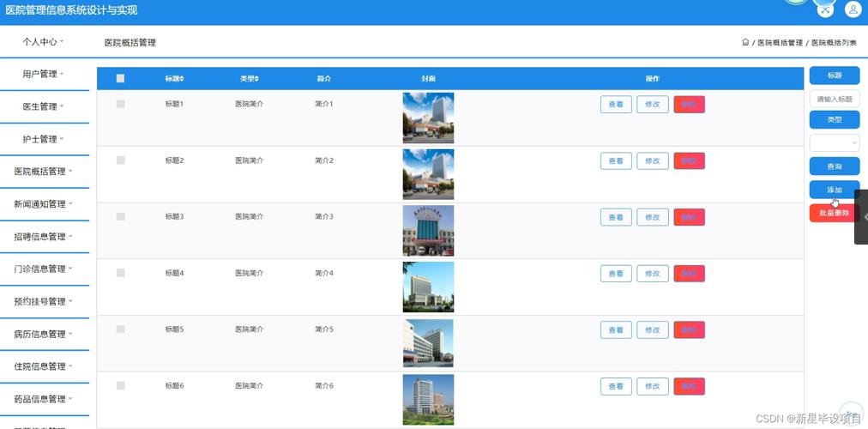This screenshot has width=868, height=429.
Task: Sort the table by 类型 column arrows
Action: pyautogui.click(x=256, y=79)
